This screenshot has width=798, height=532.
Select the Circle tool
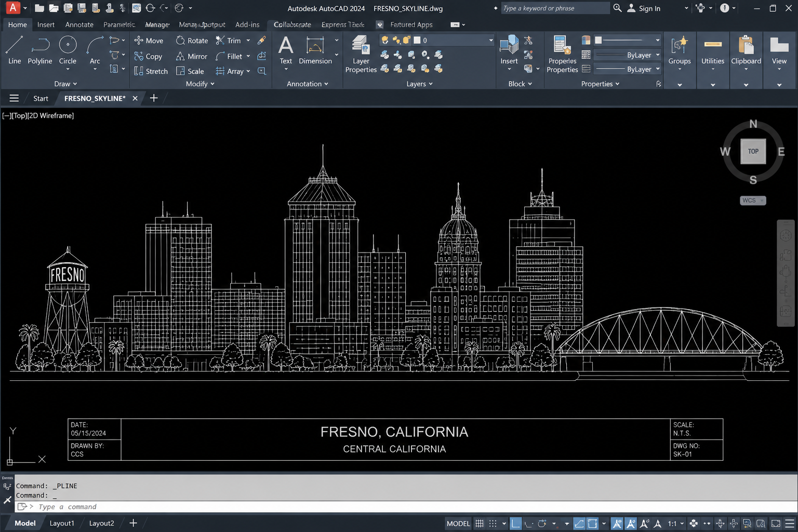[x=68, y=50]
